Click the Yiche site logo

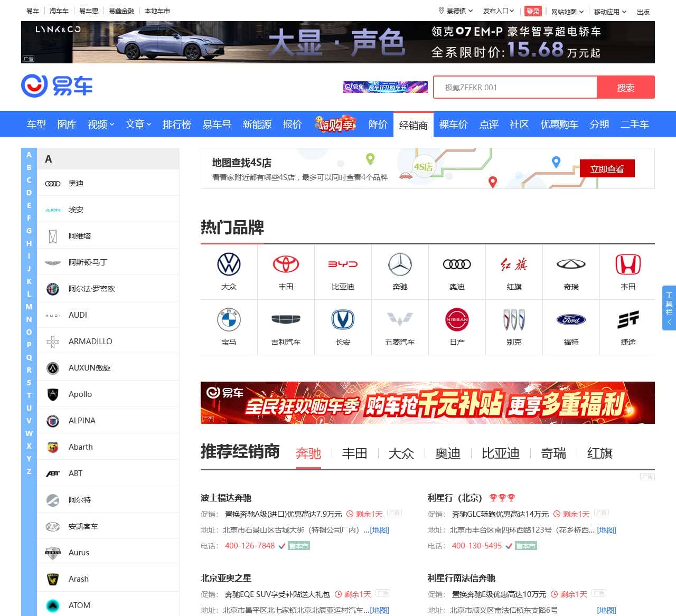coord(57,86)
